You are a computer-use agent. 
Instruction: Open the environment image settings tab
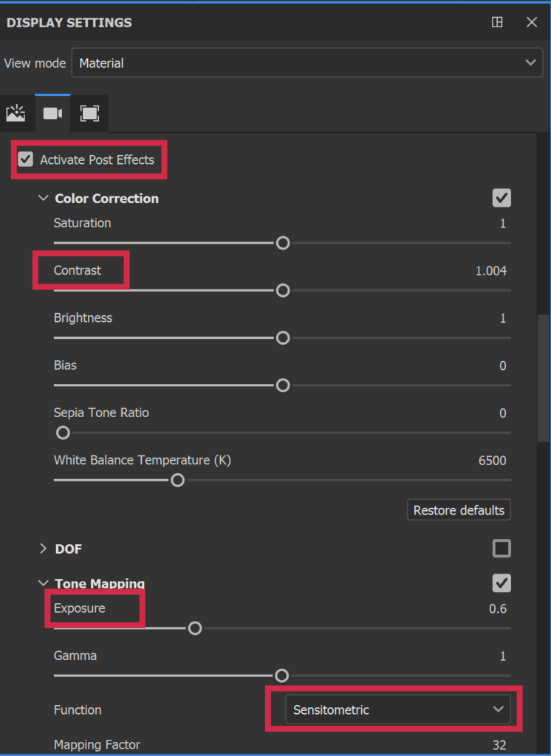[16, 113]
